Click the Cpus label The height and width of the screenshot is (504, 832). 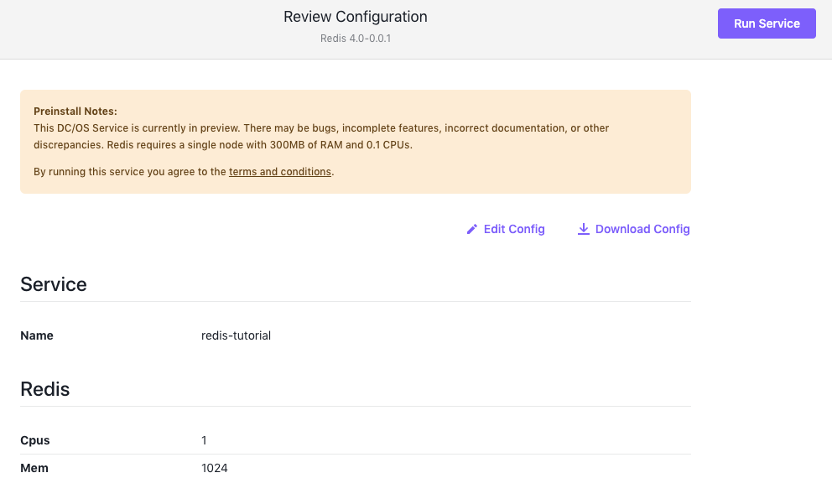pyautogui.click(x=35, y=440)
